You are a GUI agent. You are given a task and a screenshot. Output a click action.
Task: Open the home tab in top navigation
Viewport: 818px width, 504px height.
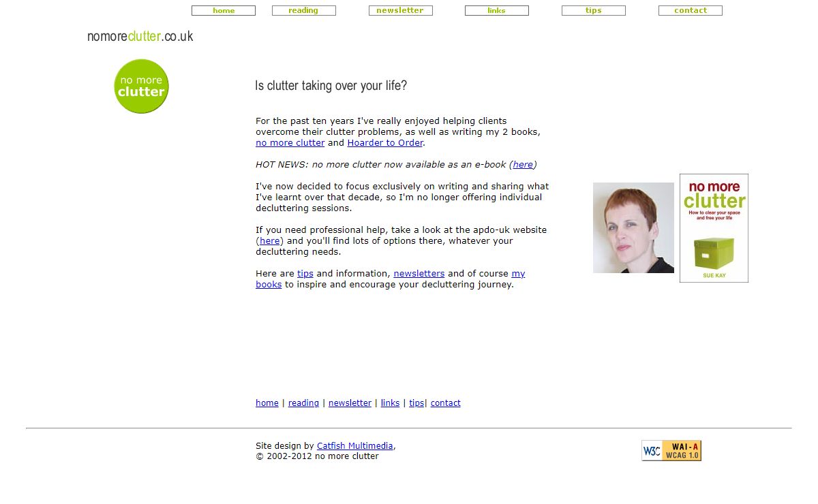224,10
